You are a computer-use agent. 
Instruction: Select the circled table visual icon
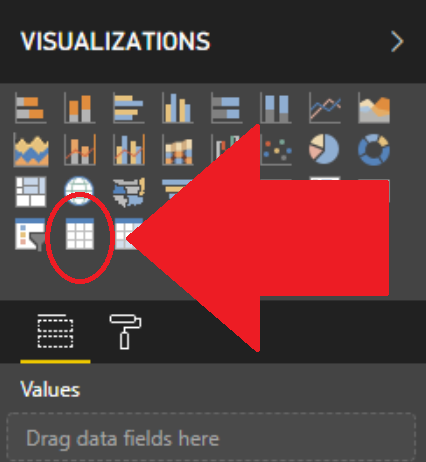(80, 234)
